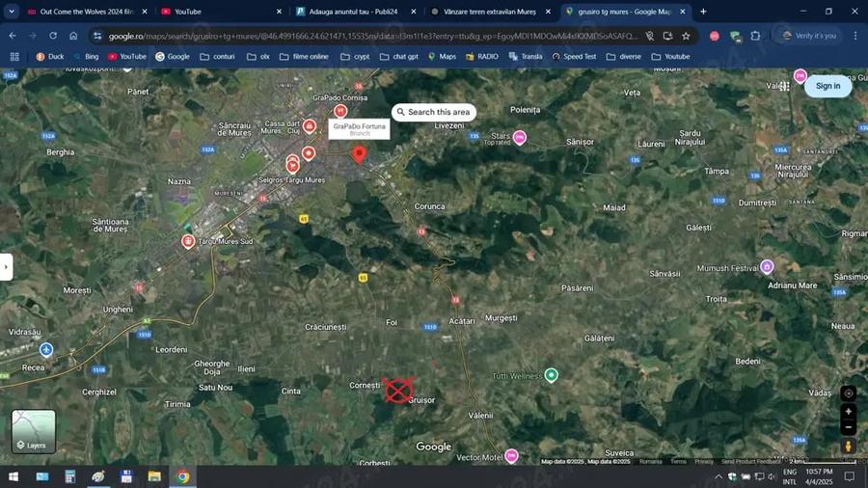Click the Vector Motel pink pin
The height and width of the screenshot is (488, 868).
(511, 456)
